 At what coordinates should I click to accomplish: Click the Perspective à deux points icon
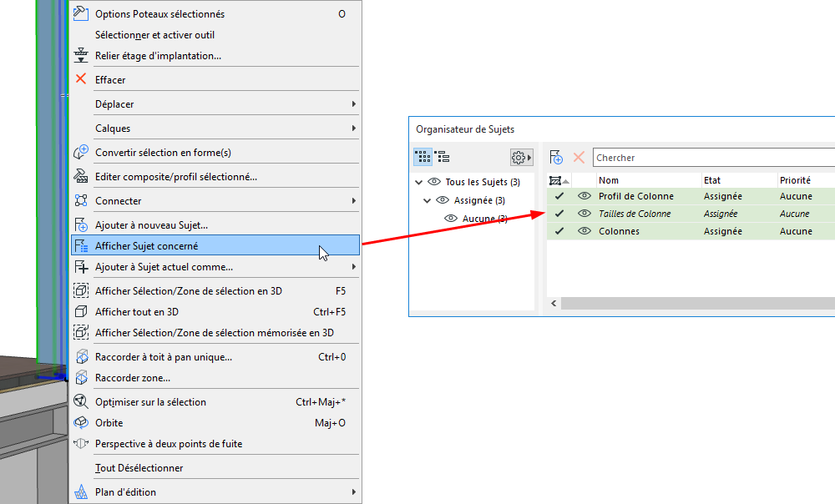[x=81, y=443]
